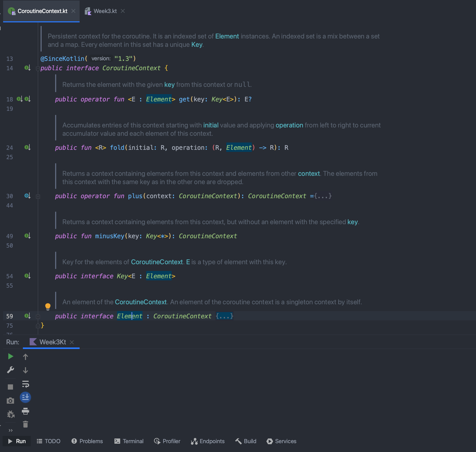The image size is (476, 452).
Task: Toggle soft-wrap in Run console
Action: [x=25, y=384]
